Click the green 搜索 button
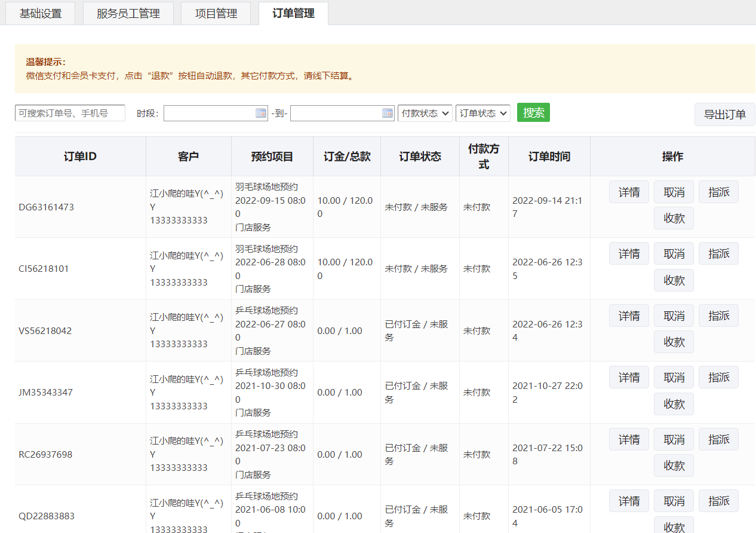Image resolution: width=756 pixels, height=533 pixels. (533, 112)
